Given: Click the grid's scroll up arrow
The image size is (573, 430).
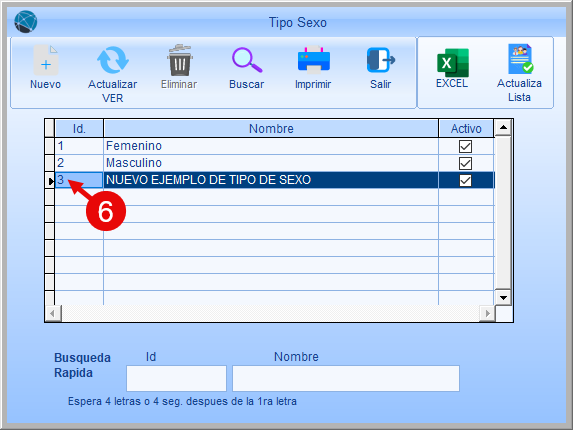Looking at the screenshot, I should [503, 128].
